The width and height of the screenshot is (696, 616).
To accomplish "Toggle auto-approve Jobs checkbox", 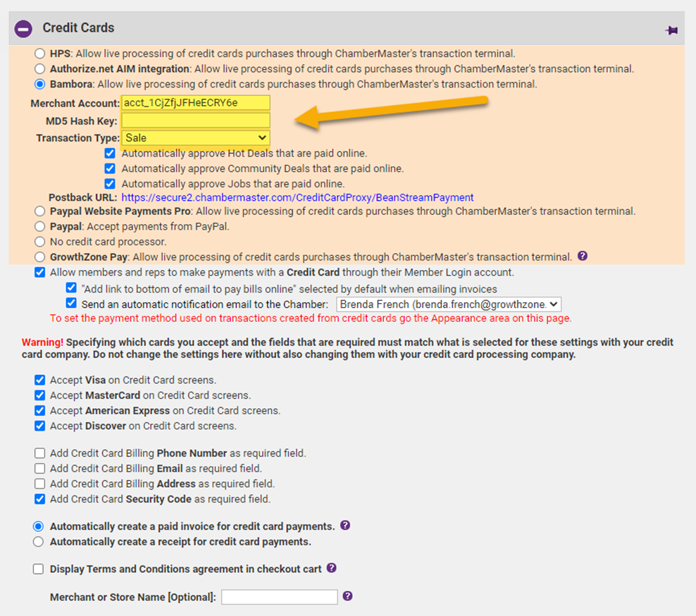I will click(110, 184).
